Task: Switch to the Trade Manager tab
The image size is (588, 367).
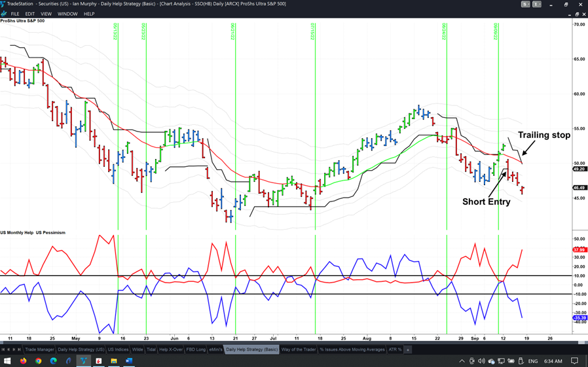Action: 40,350
